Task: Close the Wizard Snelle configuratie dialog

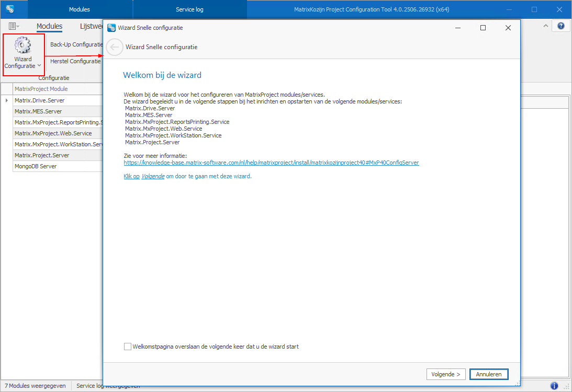Action: point(508,28)
